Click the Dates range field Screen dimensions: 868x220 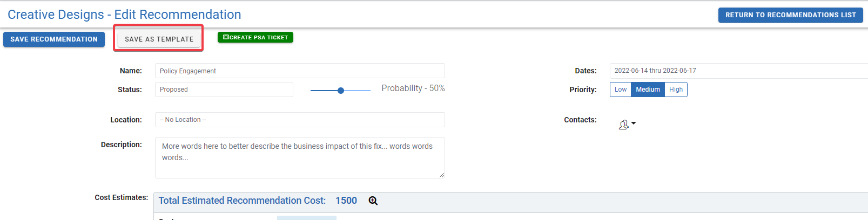pos(738,71)
